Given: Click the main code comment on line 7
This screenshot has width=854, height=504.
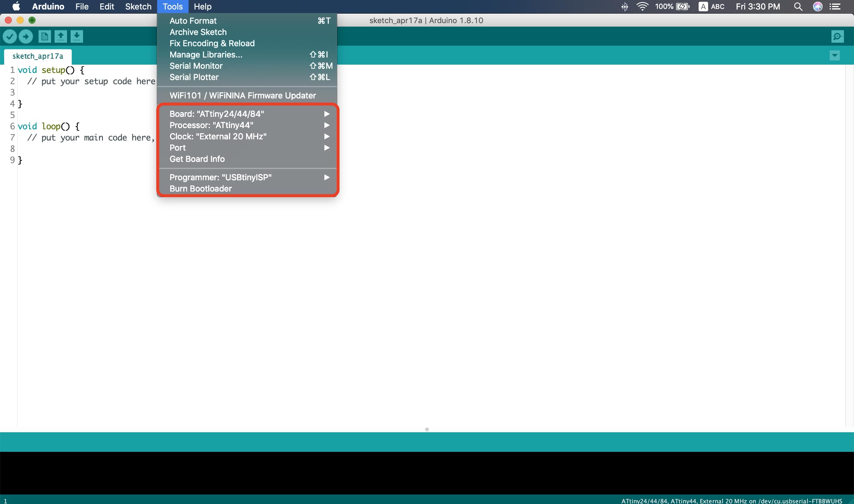Looking at the screenshot, I should [91, 138].
